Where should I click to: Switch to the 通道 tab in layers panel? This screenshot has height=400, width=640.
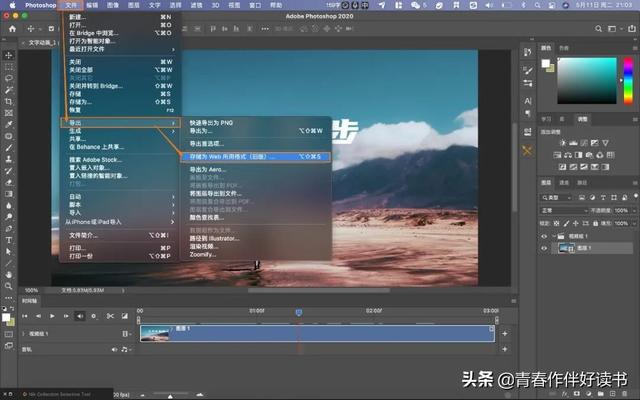pyautogui.click(x=565, y=183)
